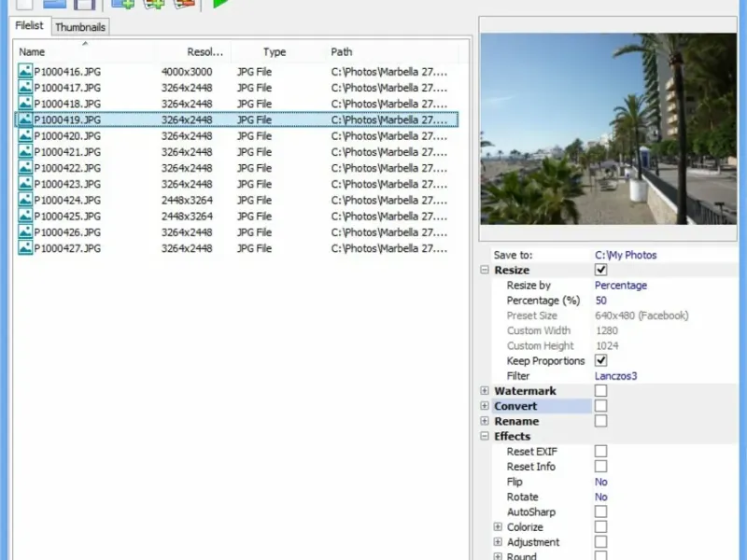
Task: Click the C:\My Photos save path
Action: pos(626,255)
